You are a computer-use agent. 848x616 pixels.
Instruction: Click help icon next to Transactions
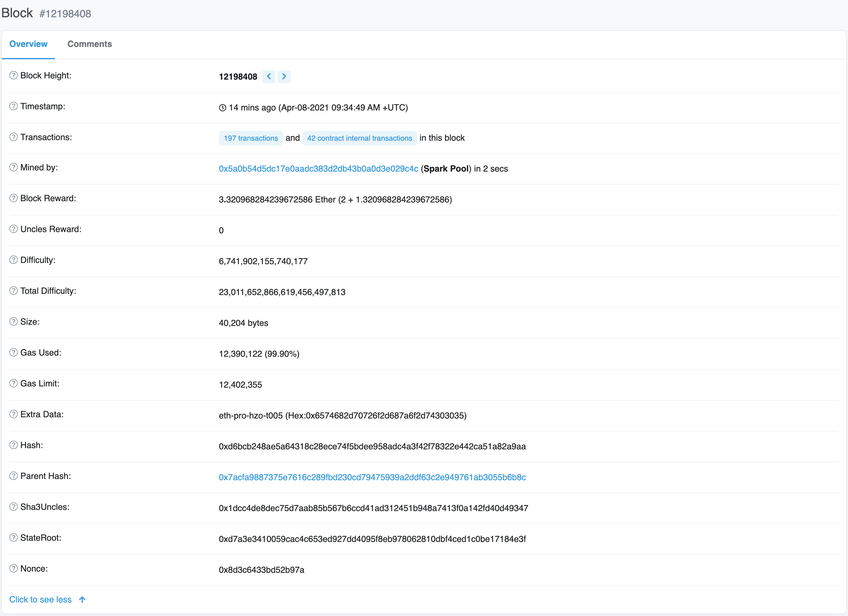(14, 137)
